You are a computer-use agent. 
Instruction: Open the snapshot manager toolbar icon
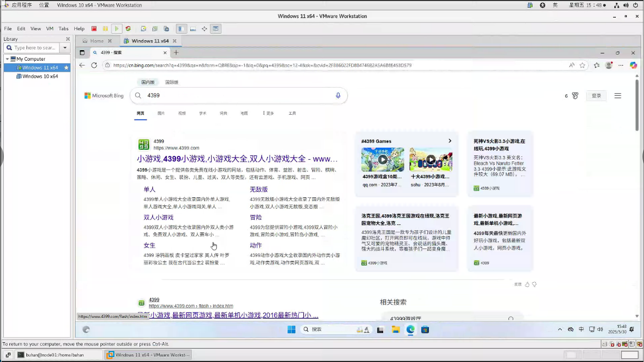pyautogui.click(x=167, y=29)
